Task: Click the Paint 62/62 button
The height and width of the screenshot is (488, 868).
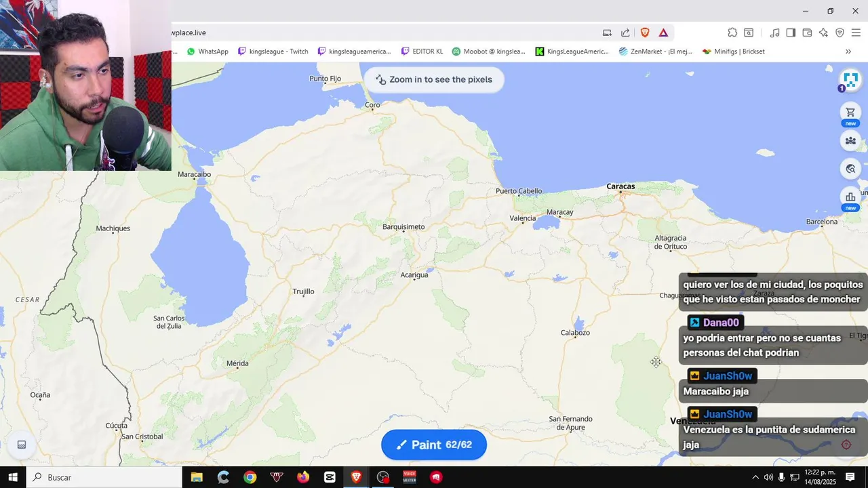Action: click(434, 445)
